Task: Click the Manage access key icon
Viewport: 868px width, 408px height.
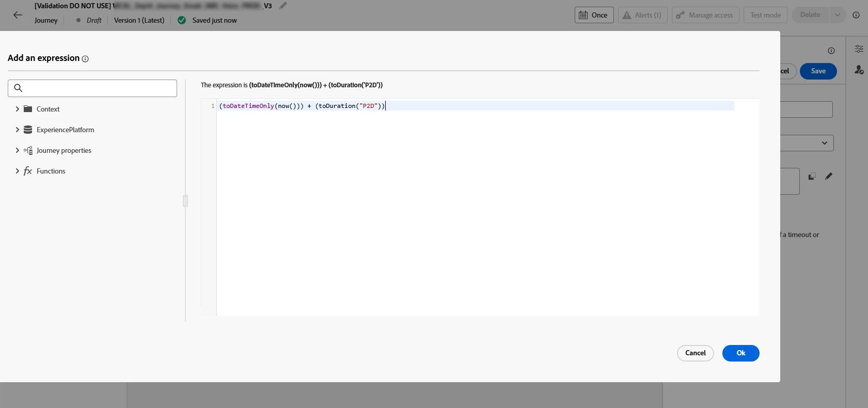Action: pos(680,15)
